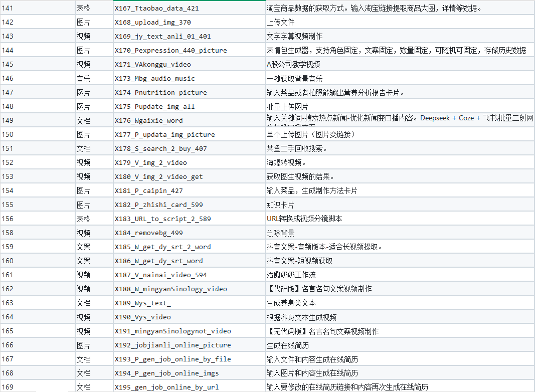Viewport: 535px width, 392px height.
Task: Select cell X194_P_gen_job_online_imgs
Action: coord(189,373)
